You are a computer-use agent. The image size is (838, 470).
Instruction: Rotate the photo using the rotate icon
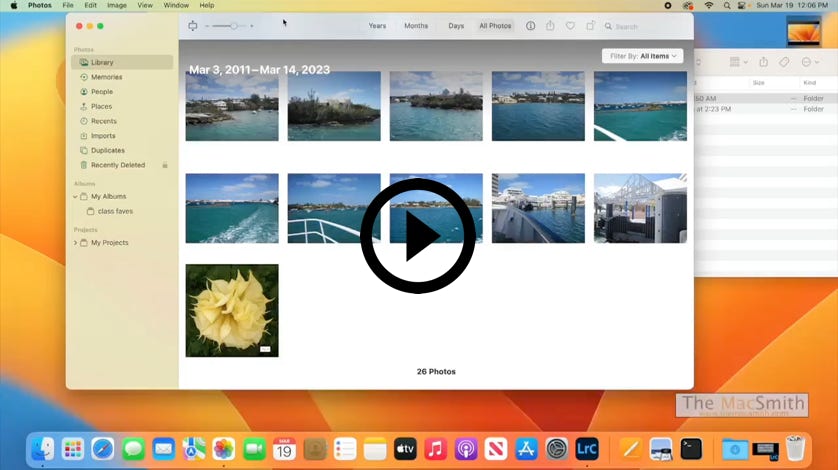(x=590, y=25)
